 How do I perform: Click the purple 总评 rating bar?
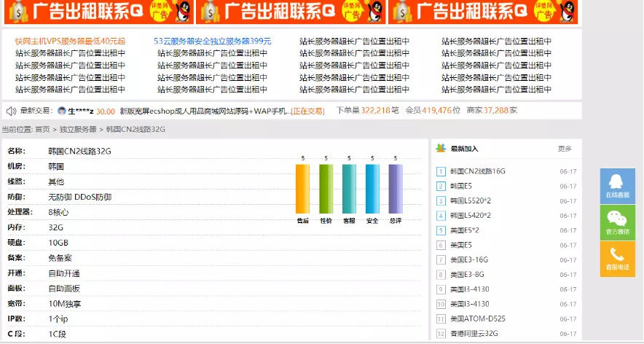click(x=395, y=189)
